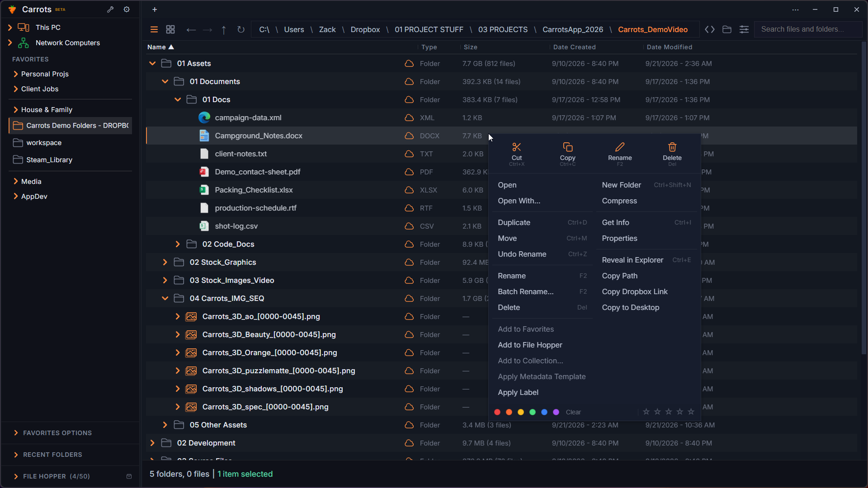Click Dropbox in the breadcrumb path
This screenshot has width=868, height=488.
365,29
